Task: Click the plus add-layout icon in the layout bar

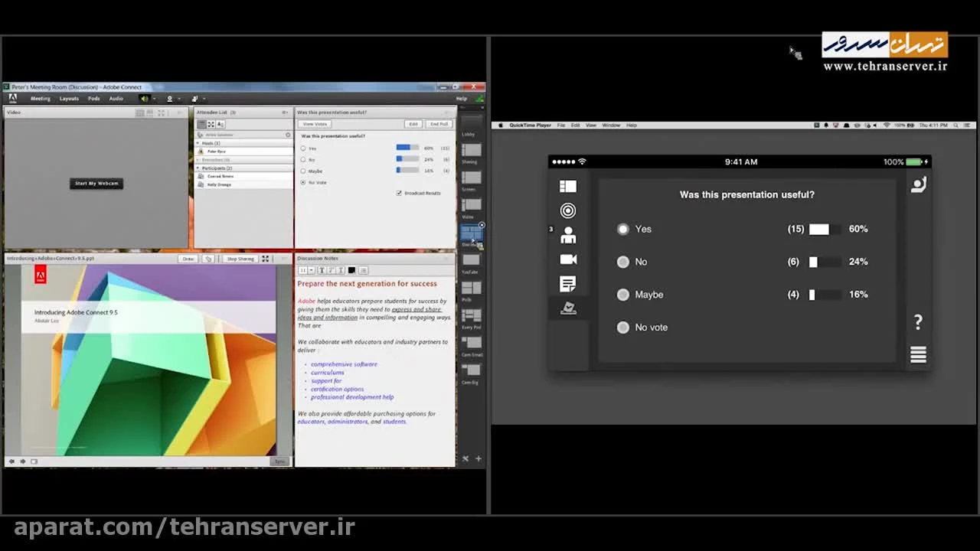Action: tap(479, 458)
